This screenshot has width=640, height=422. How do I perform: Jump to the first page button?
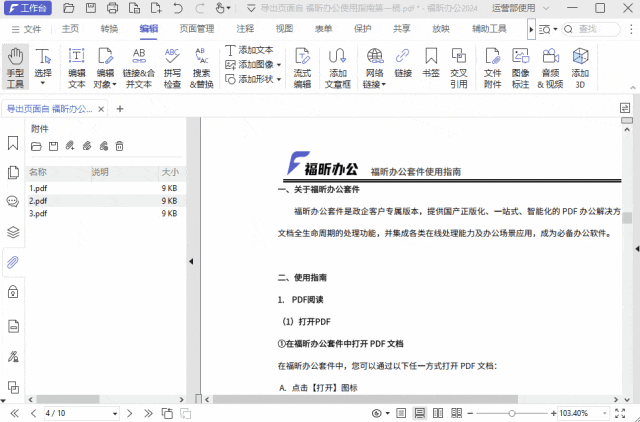14,414
